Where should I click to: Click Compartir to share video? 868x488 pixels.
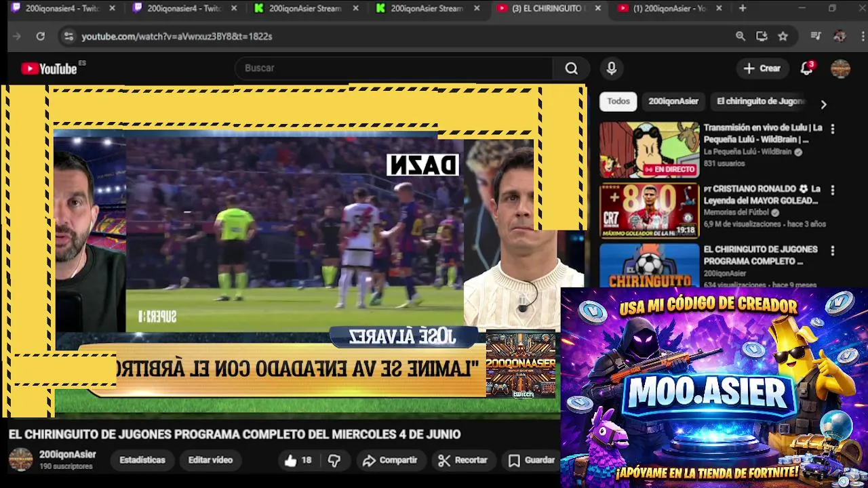[390, 460]
